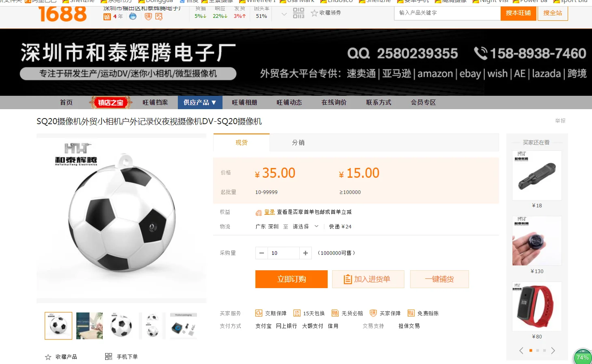Expand the shop info chevron in header

[284, 14]
